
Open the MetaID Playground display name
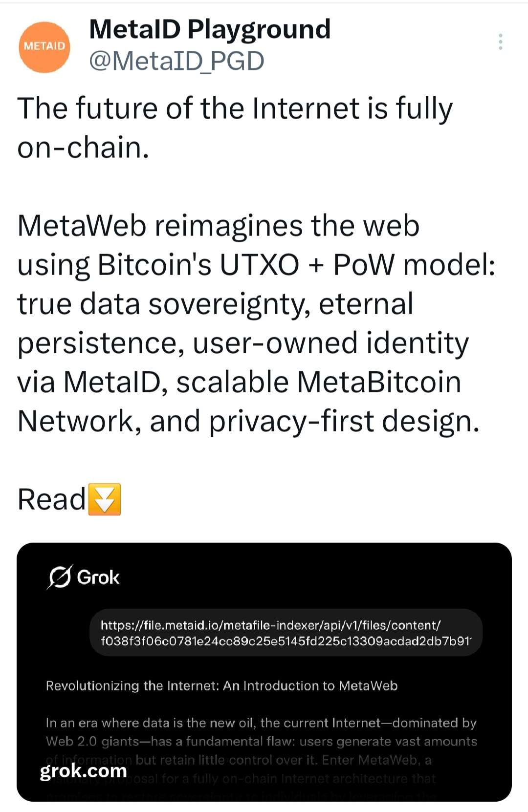pyautogui.click(x=210, y=29)
